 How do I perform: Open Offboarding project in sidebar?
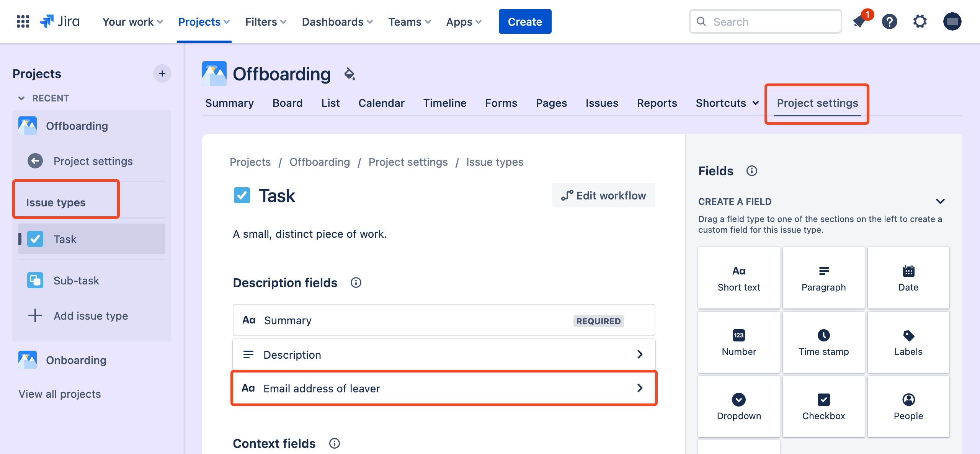click(92, 126)
